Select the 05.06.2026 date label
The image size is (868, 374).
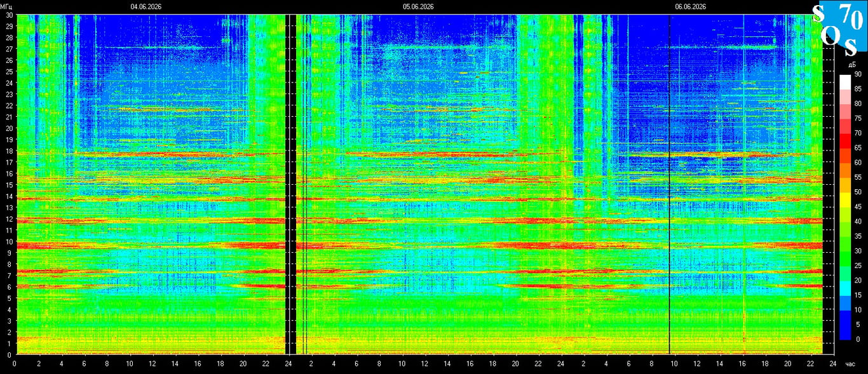[418, 6]
